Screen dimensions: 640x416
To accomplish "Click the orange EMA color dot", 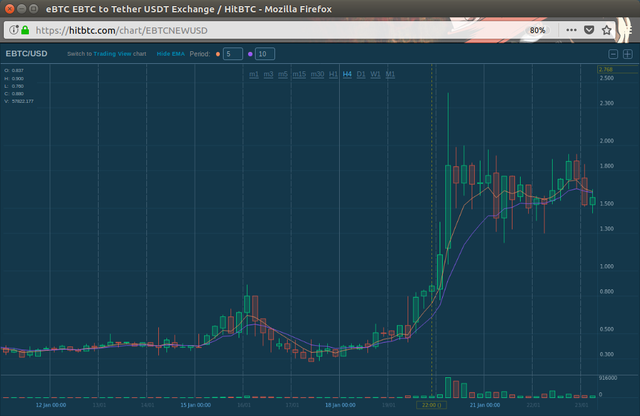I will [219, 53].
